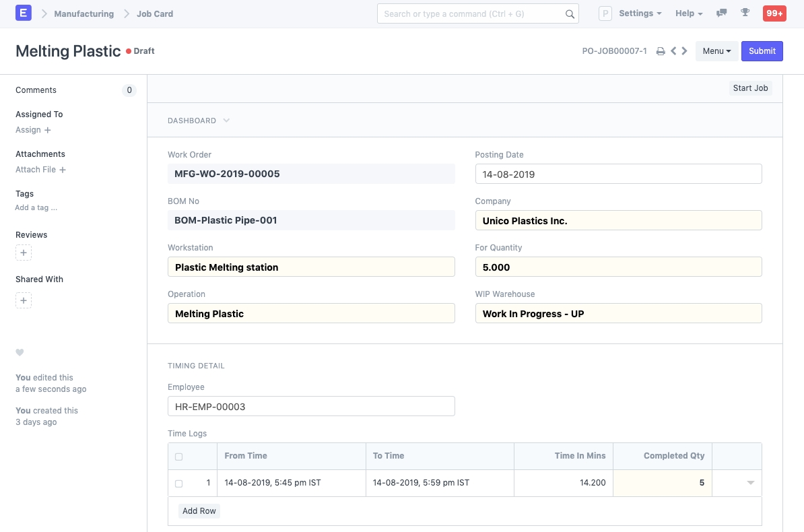Image resolution: width=804 pixels, height=532 pixels.
Task: Open row 1 edit dropdown arrow
Action: pyautogui.click(x=750, y=483)
